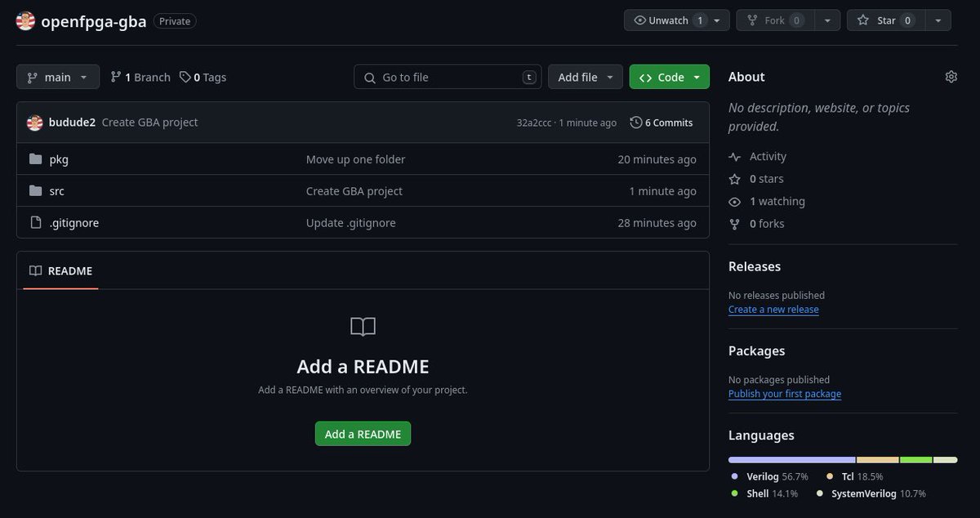The width and height of the screenshot is (980, 518).
Task: Click Publish your first package link
Action: [x=785, y=394]
